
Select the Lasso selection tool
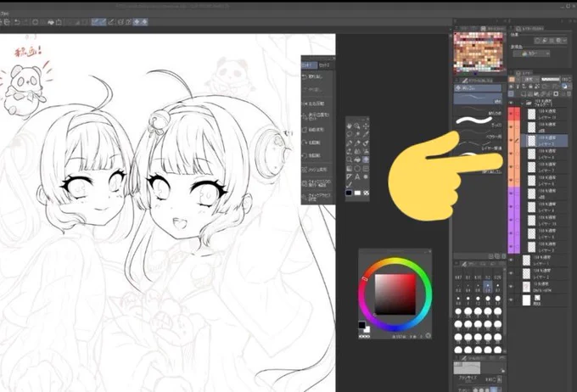click(350, 134)
